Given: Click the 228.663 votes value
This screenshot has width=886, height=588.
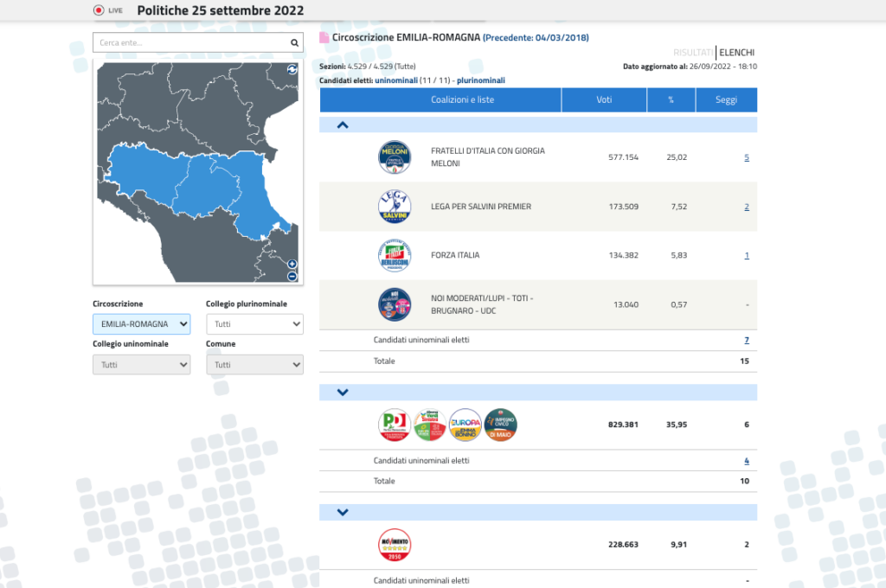Looking at the screenshot, I should pos(623,545).
